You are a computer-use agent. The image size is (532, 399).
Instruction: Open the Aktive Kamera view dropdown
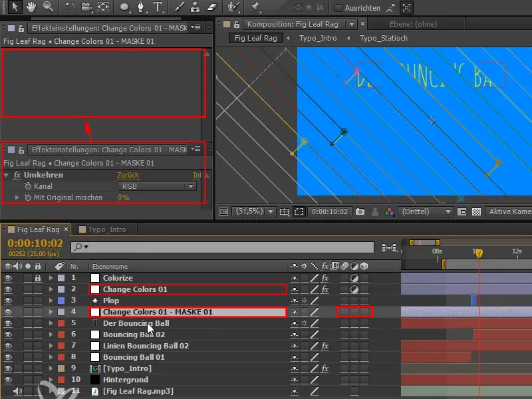click(509, 211)
